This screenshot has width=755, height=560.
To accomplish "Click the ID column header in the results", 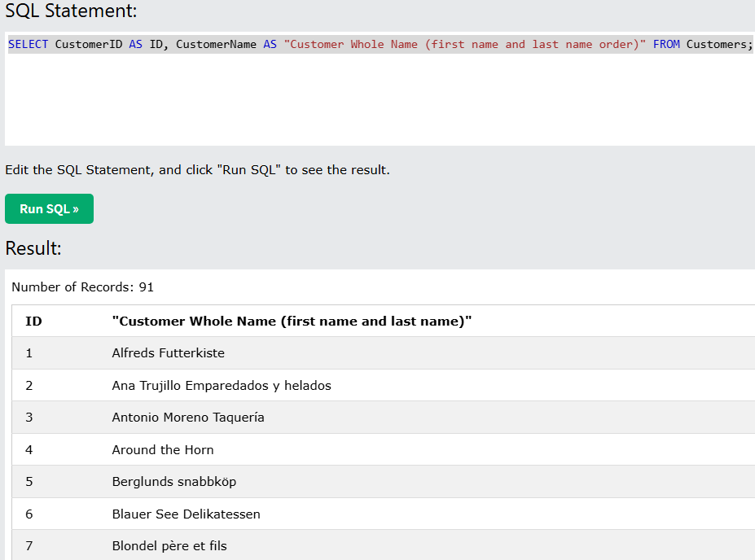I will tap(33, 322).
